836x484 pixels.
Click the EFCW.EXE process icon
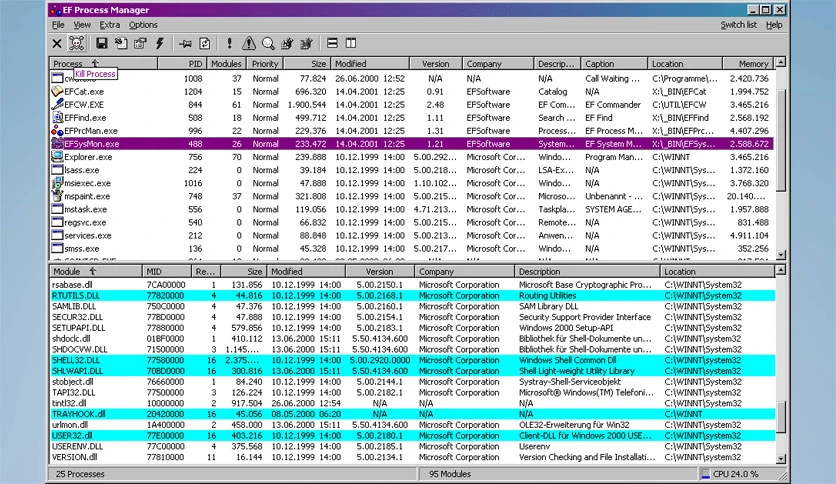[57, 104]
